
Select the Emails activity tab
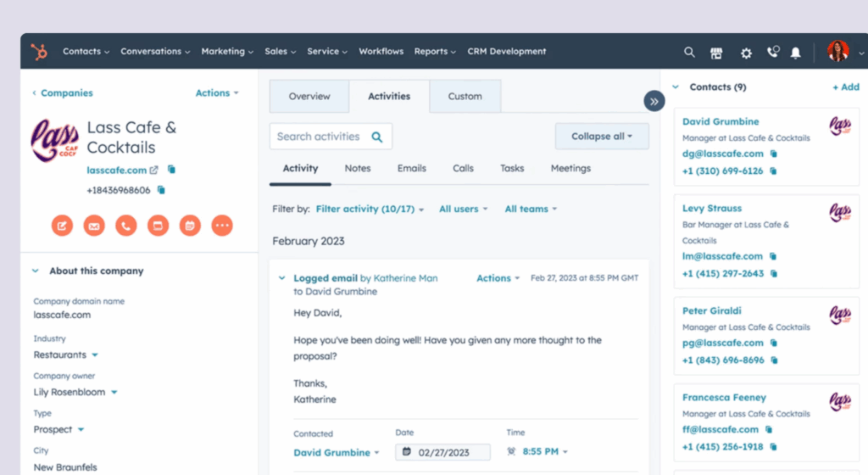click(411, 168)
